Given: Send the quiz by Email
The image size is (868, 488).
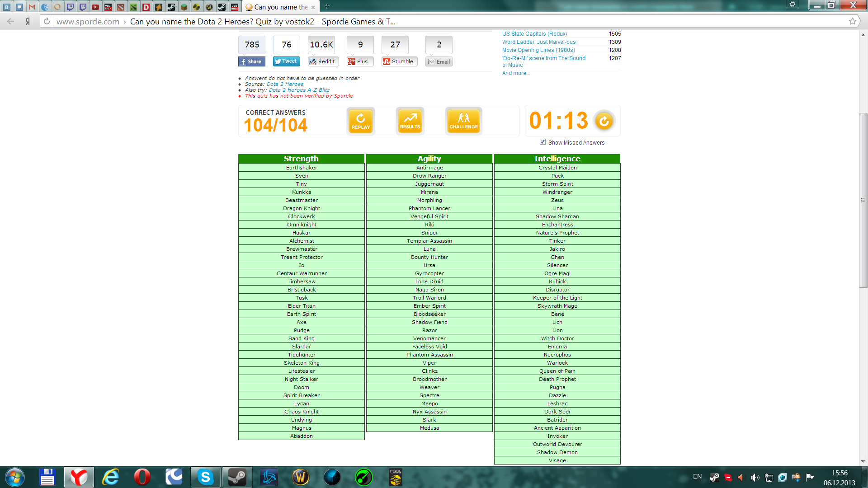Looking at the screenshot, I should pos(439,62).
